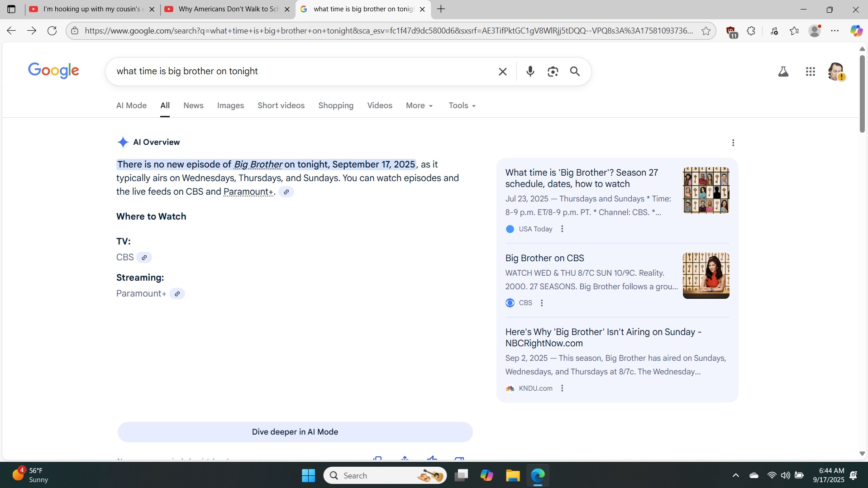
Task: Open source link chip after Paramount+ sentence
Action: click(286, 192)
